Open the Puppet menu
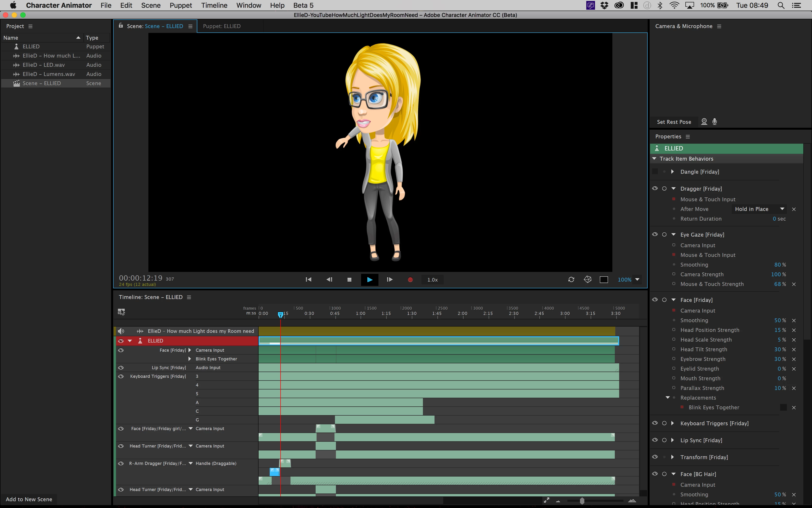The height and width of the screenshot is (508, 812). (181, 5)
